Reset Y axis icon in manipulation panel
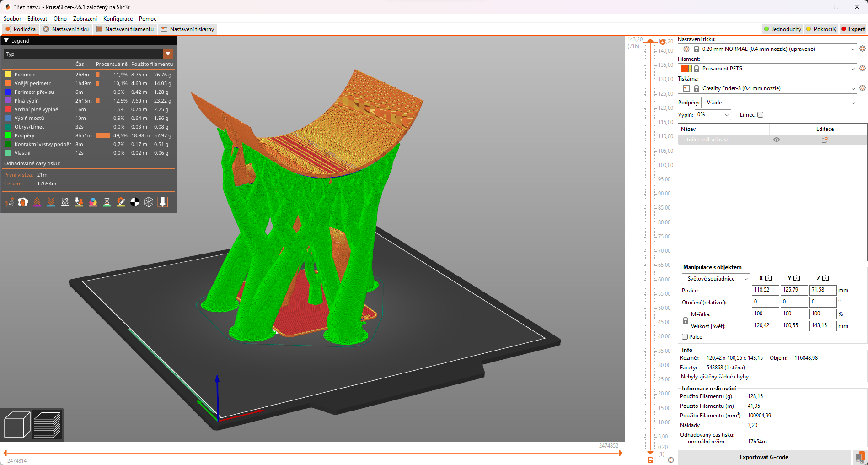The image size is (868, 465). point(797,278)
